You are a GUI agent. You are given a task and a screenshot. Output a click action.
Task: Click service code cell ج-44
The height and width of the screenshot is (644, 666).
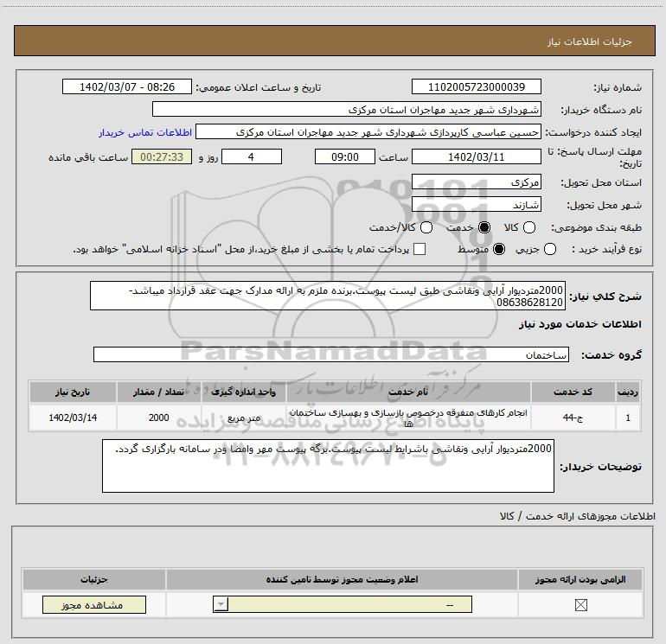click(x=573, y=418)
